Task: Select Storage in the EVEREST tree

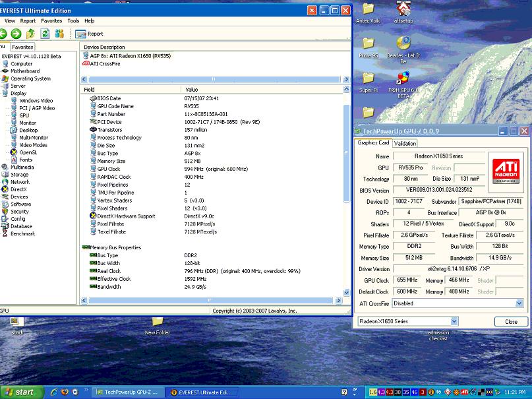Action: coord(19,175)
